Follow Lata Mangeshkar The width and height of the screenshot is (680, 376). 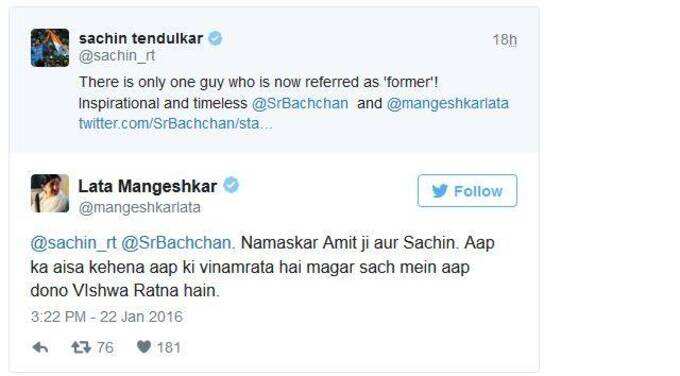[x=467, y=191]
